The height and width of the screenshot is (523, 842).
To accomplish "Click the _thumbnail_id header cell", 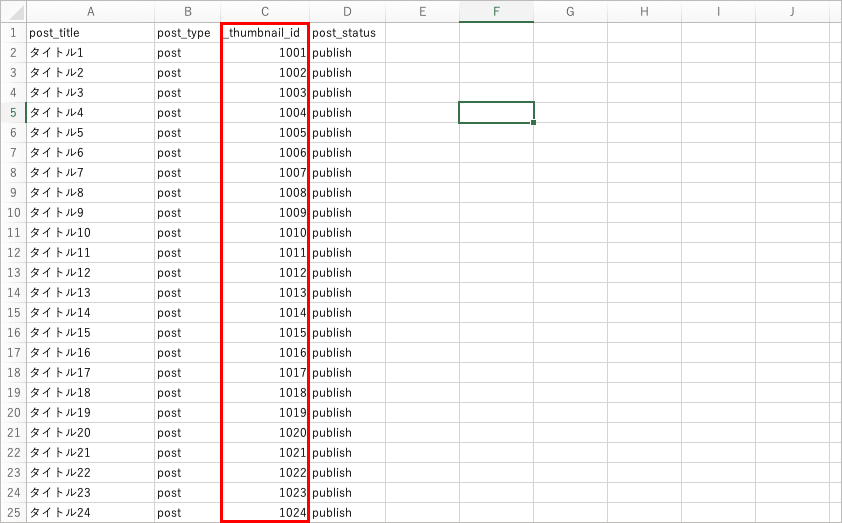I will pyautogui.click(x=265, y=33).
